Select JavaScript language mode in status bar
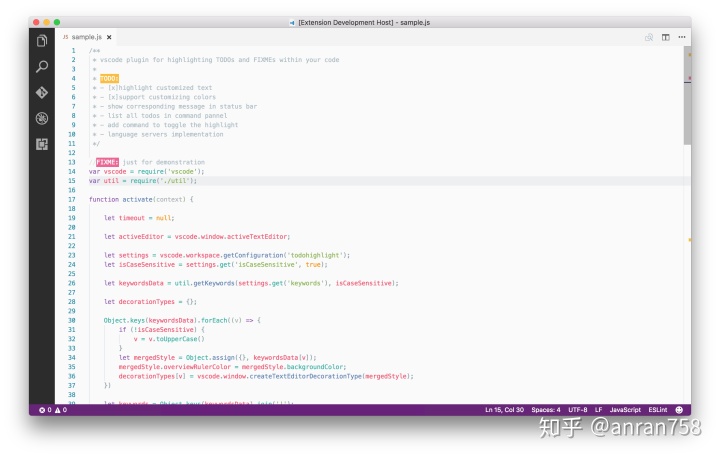This screenshot has height=457, width=720. (x=625, y=410)
